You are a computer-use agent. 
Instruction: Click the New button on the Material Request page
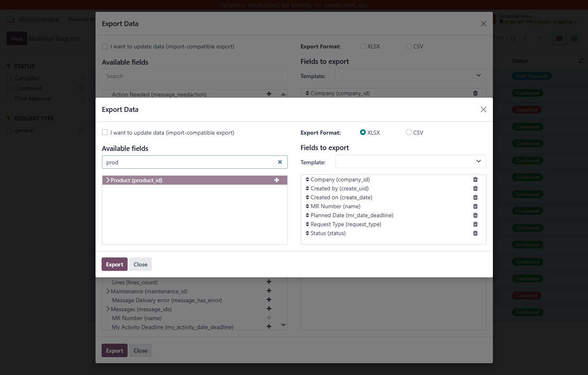[17, 39]
